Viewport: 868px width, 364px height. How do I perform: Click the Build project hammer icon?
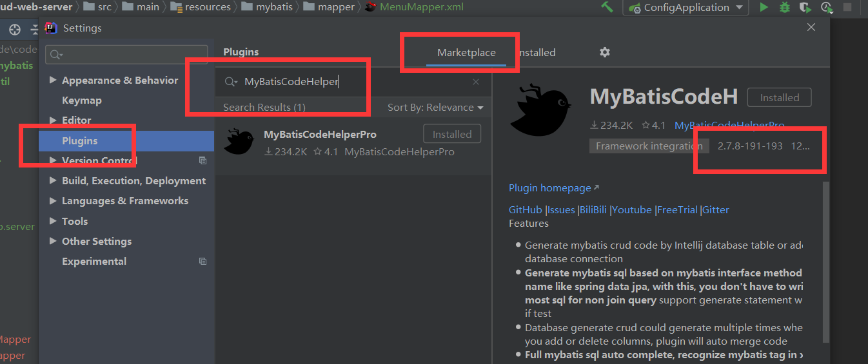[x=607, y=7]
